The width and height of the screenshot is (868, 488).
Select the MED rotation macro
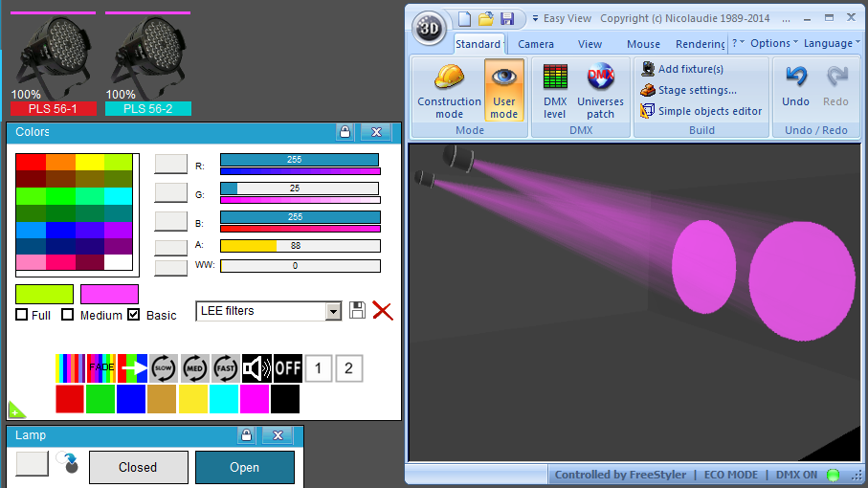[x=194, y=368]
